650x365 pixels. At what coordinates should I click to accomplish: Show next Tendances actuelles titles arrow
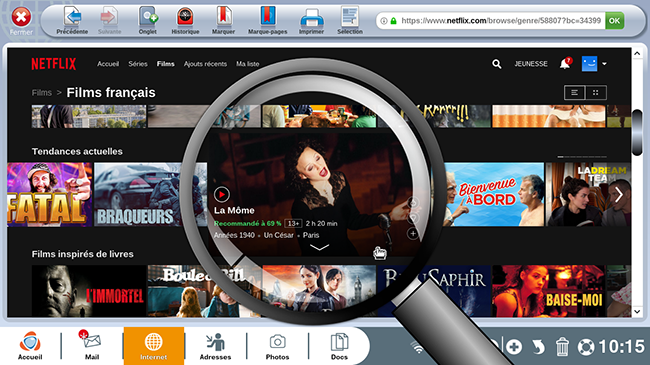pyautogui.click(x=619, y=195)
